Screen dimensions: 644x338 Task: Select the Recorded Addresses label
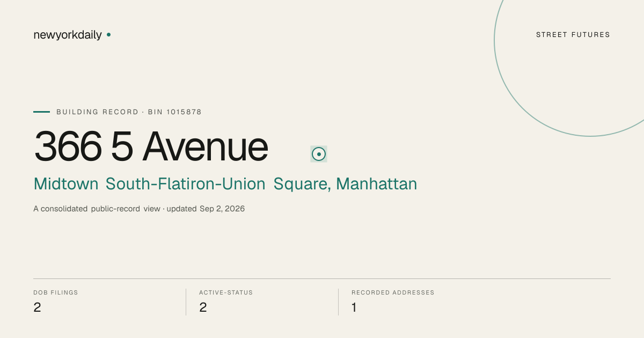pyautogui.click(x=393, y=293)
